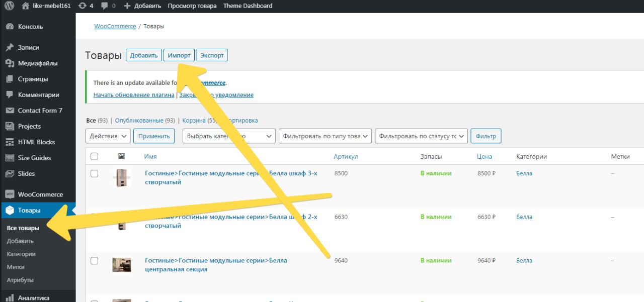644x302 pixels.
Task: Go to Атрибуты in Товары submenu
Action: [x=20, y=280]
